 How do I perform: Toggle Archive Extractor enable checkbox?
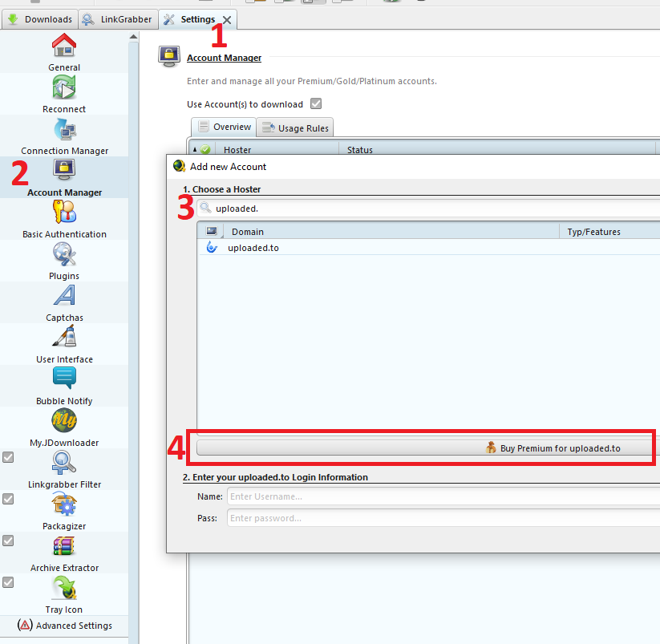8,541
